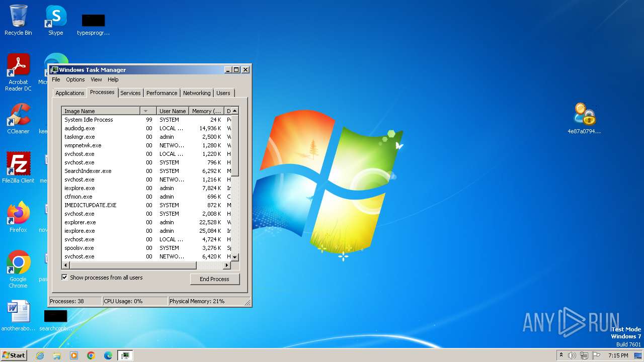This screenshot has width=644, height=362.
Task: Click Show desktop button in taskbar
Action: coord(638,355)
